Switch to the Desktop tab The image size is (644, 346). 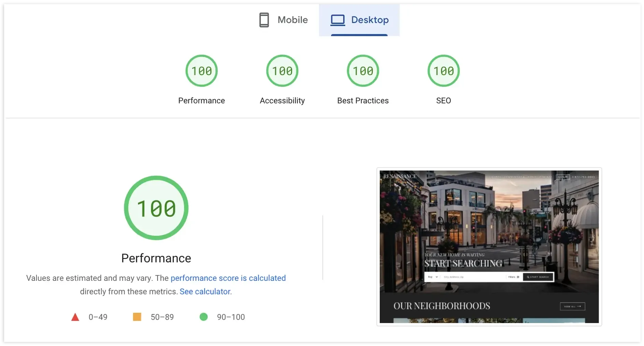coord(359,20)
